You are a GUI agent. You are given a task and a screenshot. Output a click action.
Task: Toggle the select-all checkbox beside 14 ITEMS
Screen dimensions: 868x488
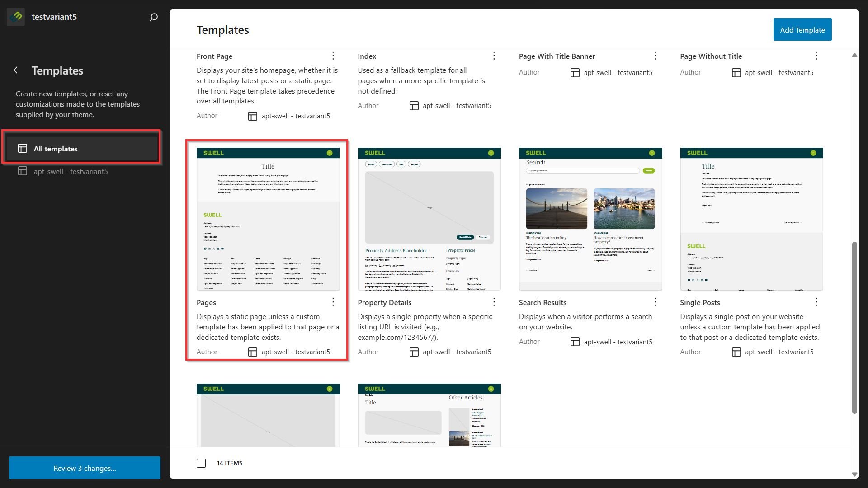click(201, 463)
